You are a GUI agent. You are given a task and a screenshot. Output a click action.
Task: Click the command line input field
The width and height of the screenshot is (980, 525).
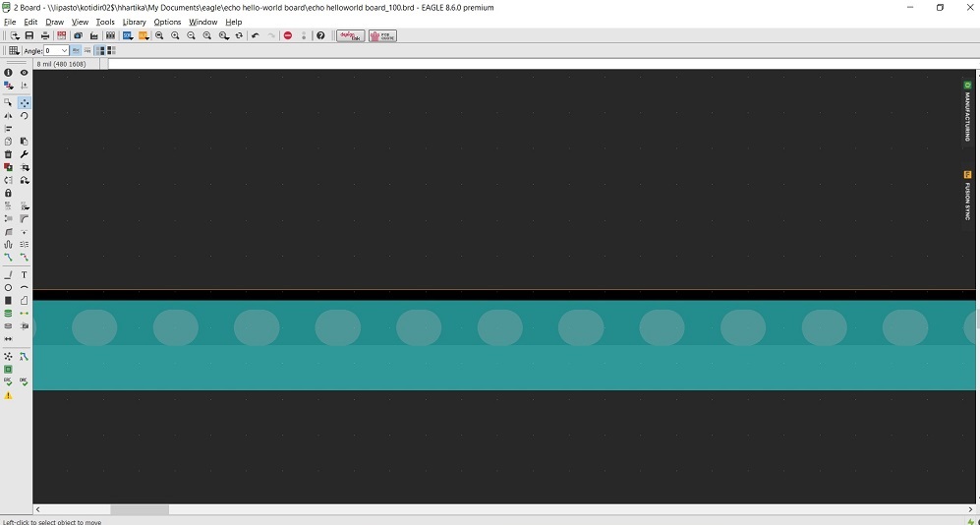(x=541, y=64)
